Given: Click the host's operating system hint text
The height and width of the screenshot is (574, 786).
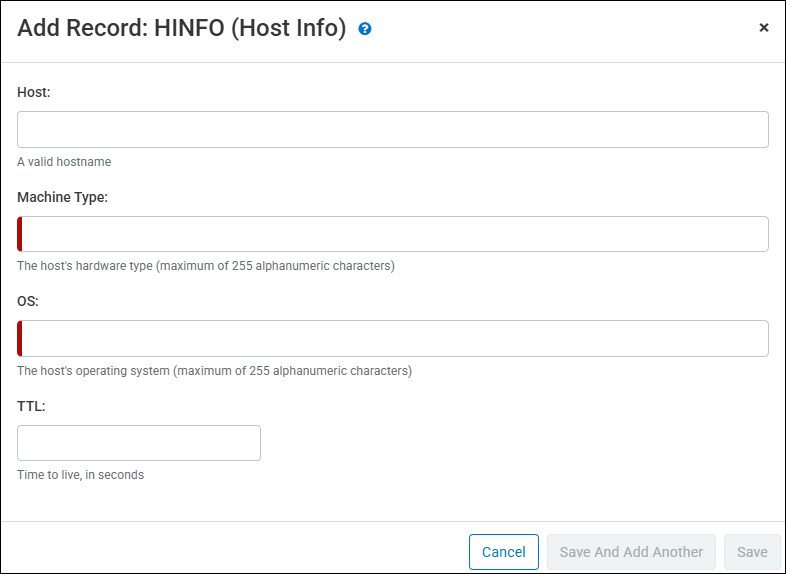Looking at the screenshot, I should [215, 371].
